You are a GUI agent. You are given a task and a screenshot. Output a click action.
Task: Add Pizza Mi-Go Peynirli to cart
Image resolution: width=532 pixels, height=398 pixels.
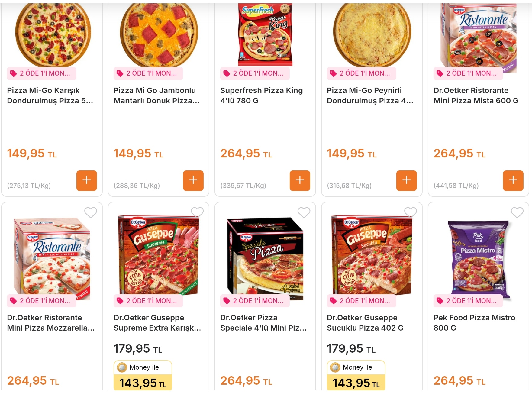pos(406,180)
